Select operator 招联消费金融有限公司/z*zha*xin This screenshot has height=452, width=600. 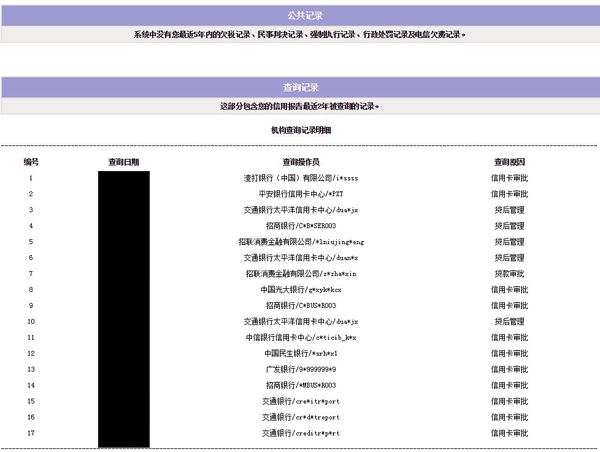point(301,274)
